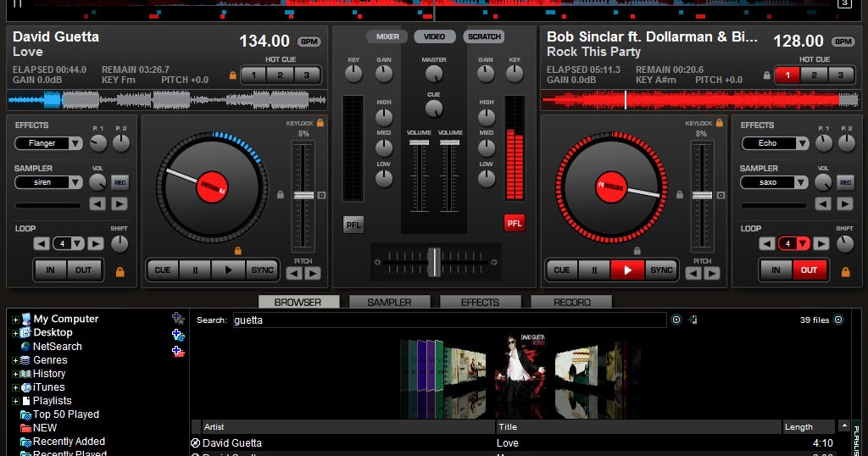868x456 pixels.
Task: Sync the right deck tempo
Action: pos(661,270)
